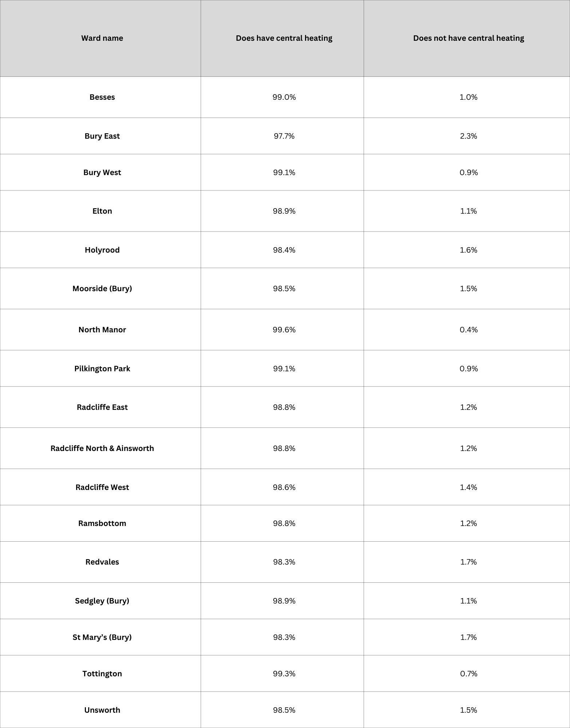Click the 0.4% cell for North Manor
The height and width of the screenshot is (728, 570).
[468, 330]
